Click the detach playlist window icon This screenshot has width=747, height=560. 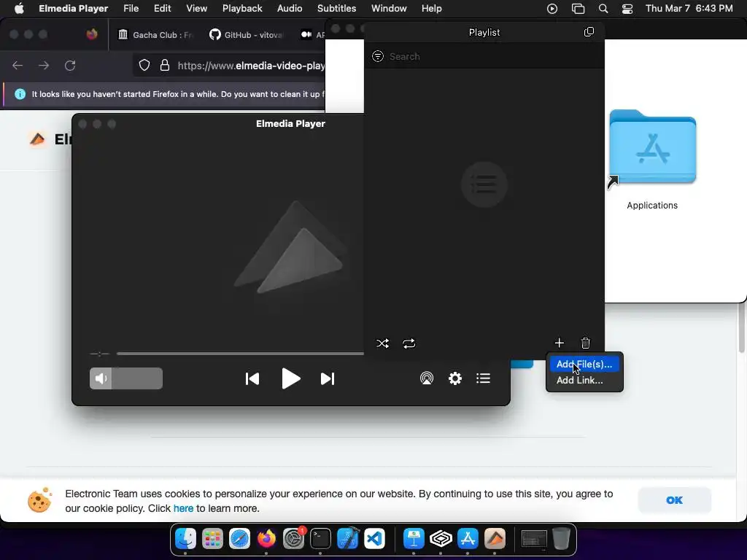click(x=589, y=32)
